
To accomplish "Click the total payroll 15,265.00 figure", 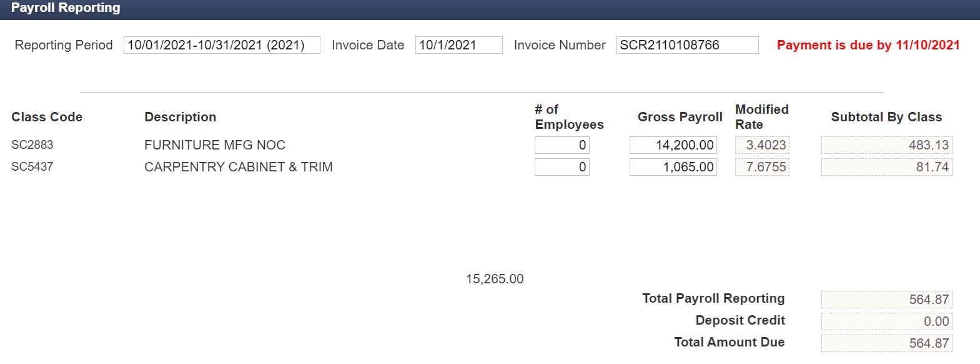I will point(495,279).
